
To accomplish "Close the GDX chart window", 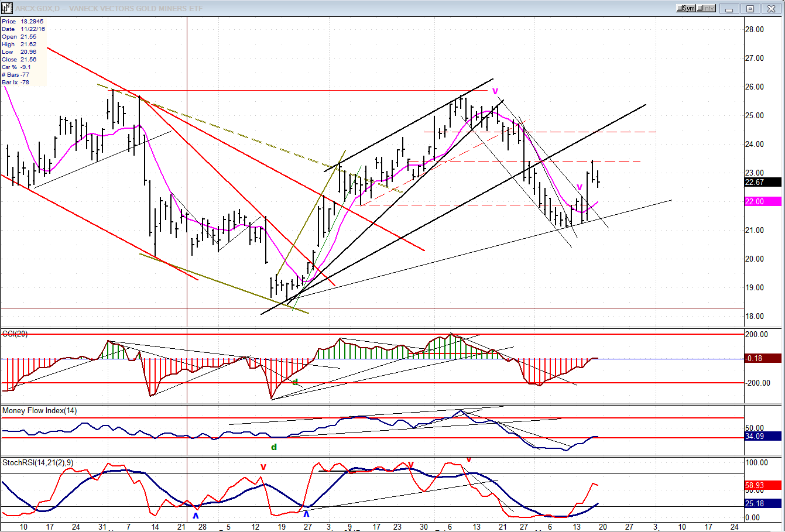I will coord(771,8).
